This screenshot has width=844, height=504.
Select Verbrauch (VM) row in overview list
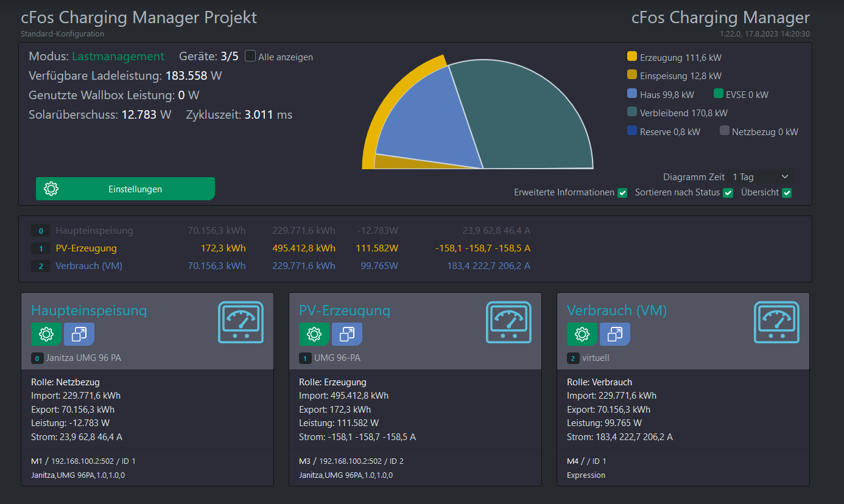coord(89,266)
